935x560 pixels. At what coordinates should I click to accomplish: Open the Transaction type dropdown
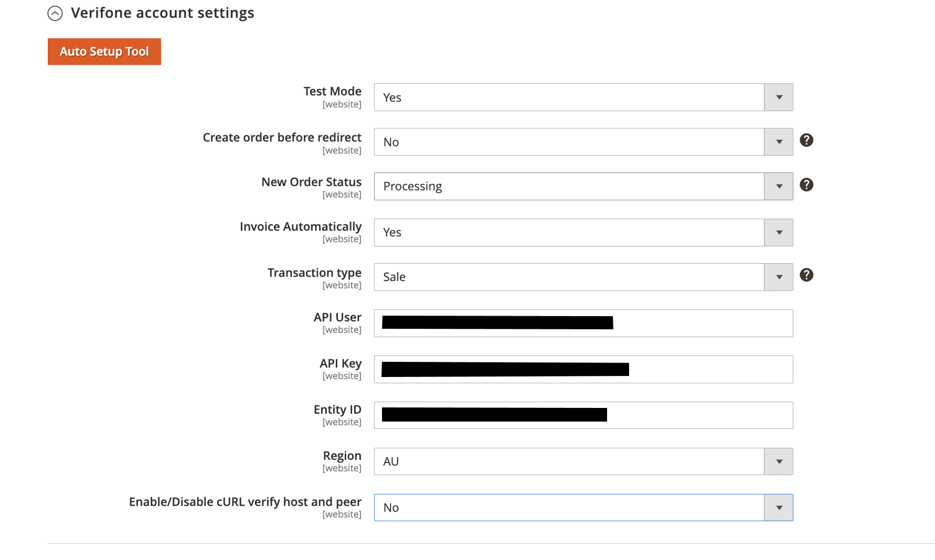coord(583,277)
